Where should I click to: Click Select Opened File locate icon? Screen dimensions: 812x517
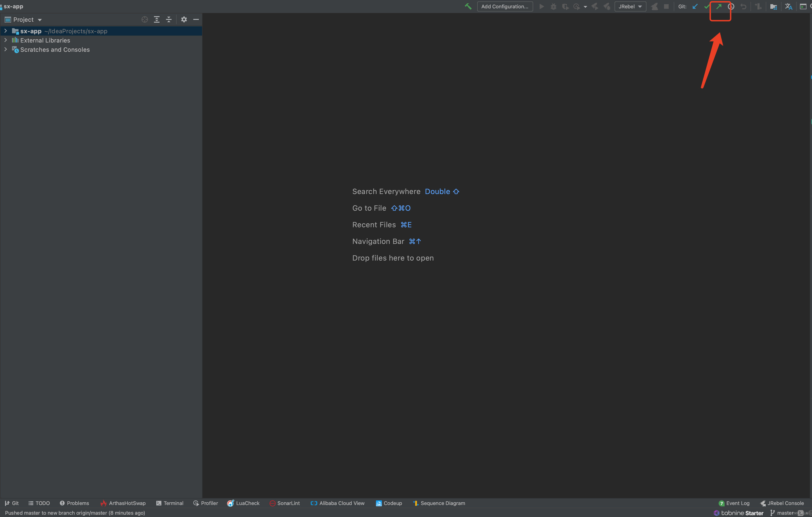[145, 20]
